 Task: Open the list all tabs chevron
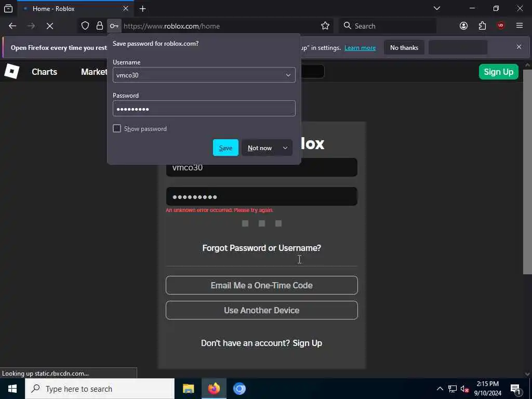click(x=436, y=8)
